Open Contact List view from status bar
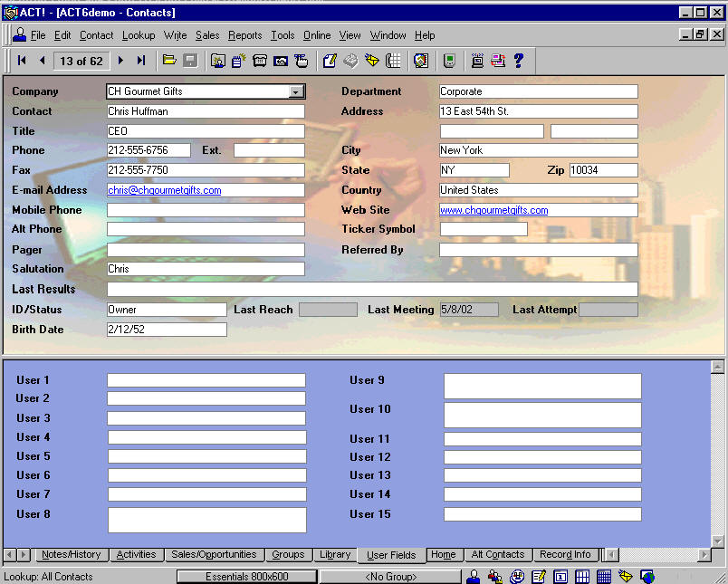 [495, 577]
